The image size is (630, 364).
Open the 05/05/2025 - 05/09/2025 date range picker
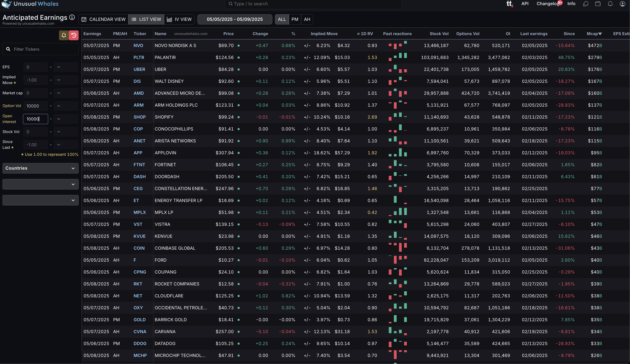coord(235,19)
